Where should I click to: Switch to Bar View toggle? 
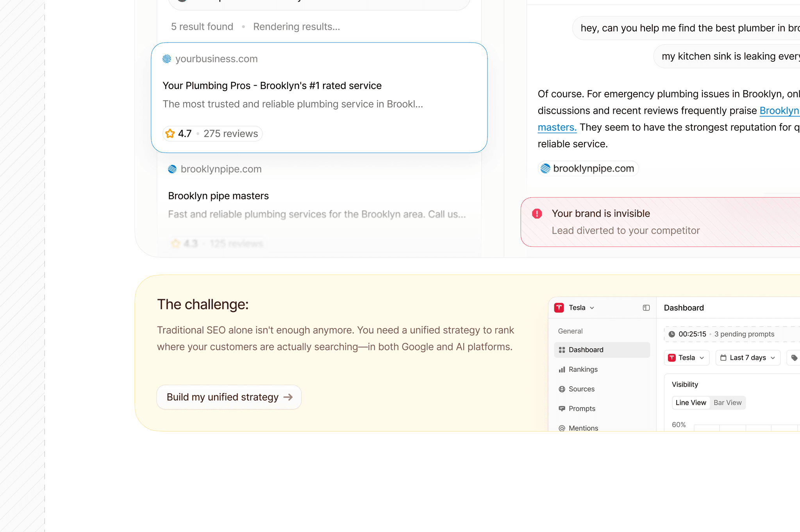click(727, 403)
